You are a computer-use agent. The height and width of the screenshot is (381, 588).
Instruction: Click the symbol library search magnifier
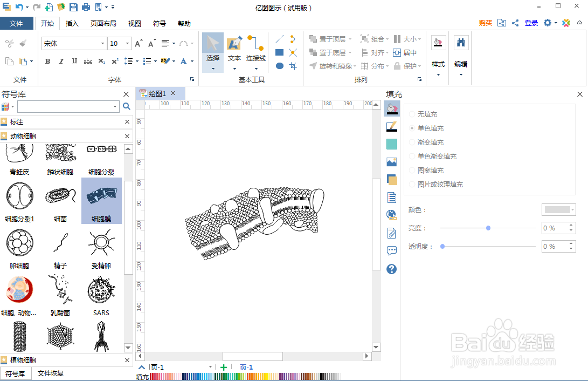pyautogui.click(x=127, y=107)
